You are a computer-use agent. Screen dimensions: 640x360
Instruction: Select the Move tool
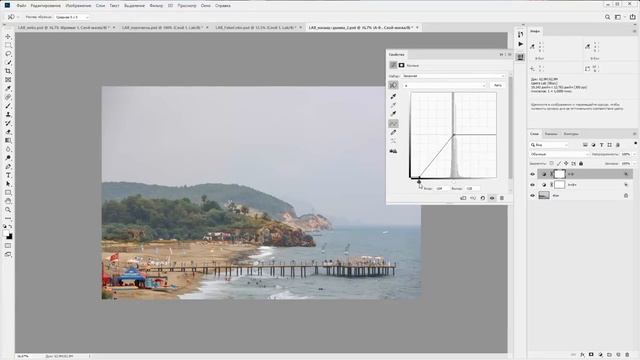coord(8,37)
